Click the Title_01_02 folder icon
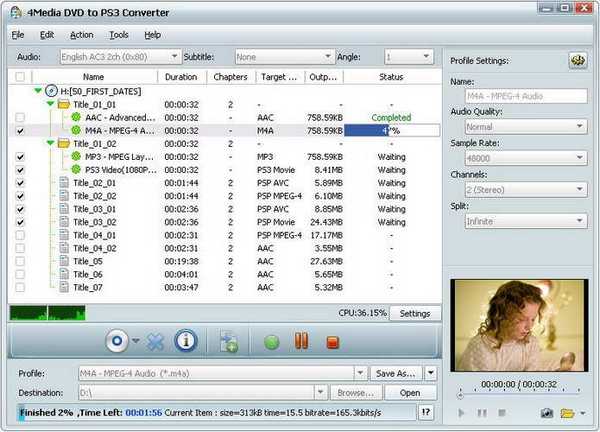The width and height of the screenshot is (600, 432). (64, 143)
